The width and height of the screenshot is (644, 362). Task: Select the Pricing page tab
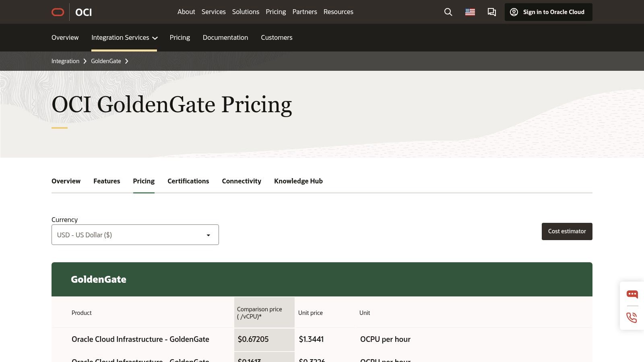(144, 181)
